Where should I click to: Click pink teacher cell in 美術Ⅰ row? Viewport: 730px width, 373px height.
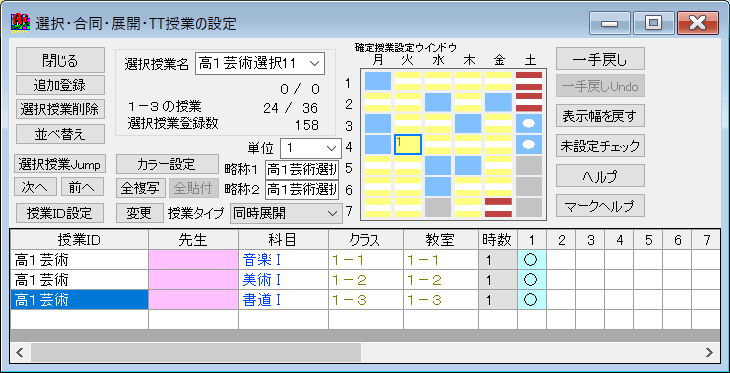193,280
